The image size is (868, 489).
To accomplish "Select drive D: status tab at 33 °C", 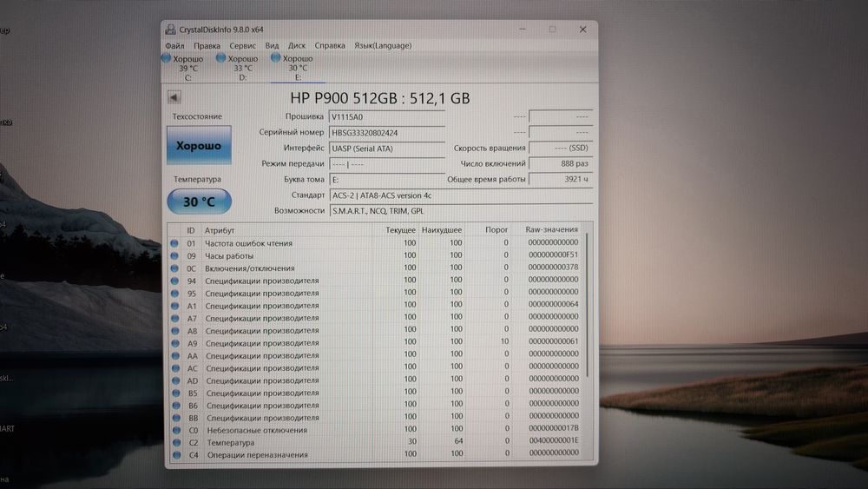I will (238, 68).
